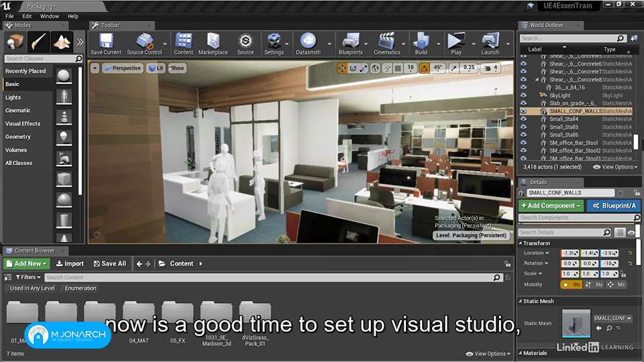Image resolution: width=644 pixels, height=362 pixels.
Task: Click Save All in Content Browser
Action: [109, 263]
